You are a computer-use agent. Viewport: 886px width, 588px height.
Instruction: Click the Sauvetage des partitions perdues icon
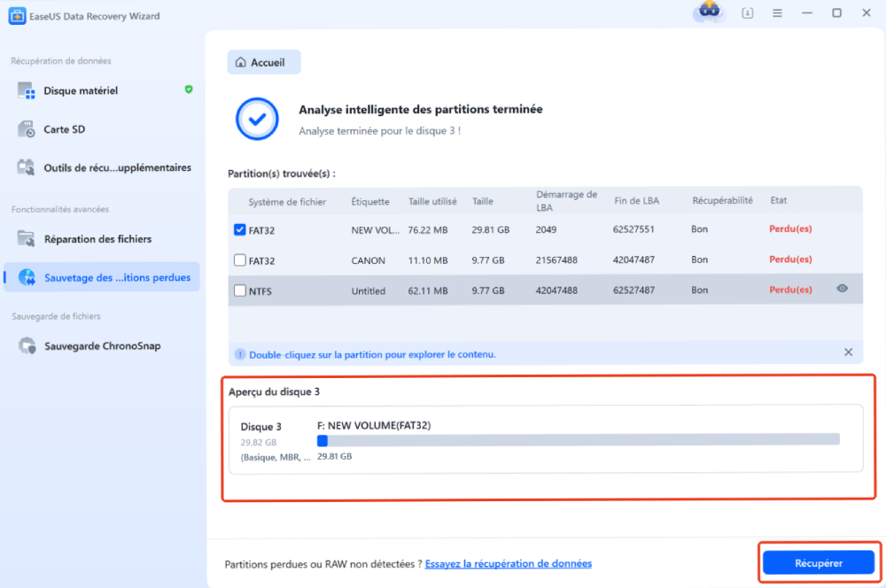pos(27,277)
